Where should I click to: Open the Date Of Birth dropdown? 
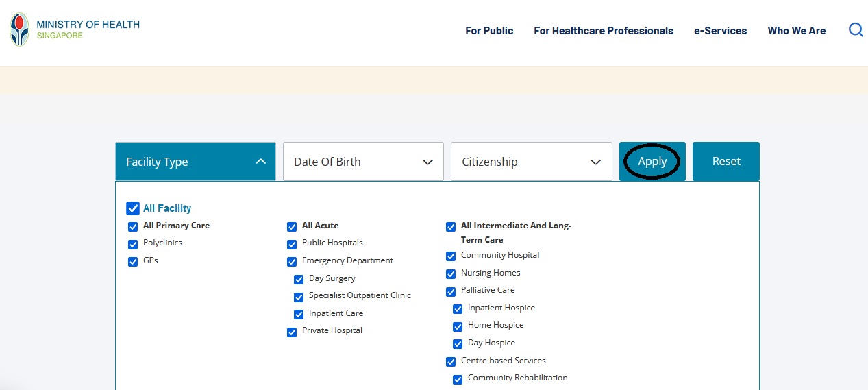pos(363,162)
